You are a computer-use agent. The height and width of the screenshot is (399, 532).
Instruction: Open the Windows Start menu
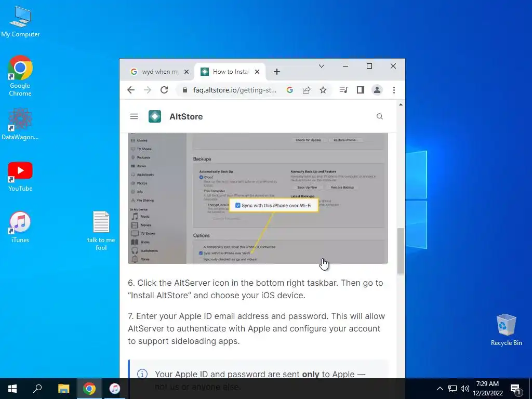coord(12,389)
